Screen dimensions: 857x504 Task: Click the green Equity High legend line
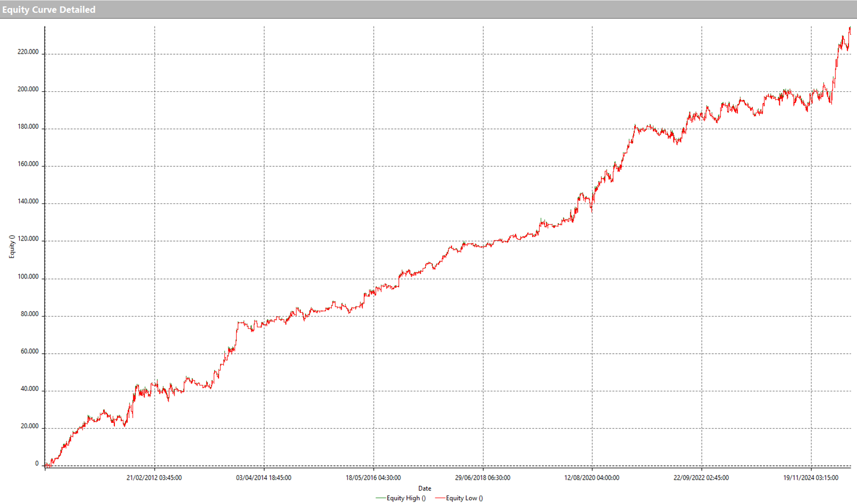381,498
